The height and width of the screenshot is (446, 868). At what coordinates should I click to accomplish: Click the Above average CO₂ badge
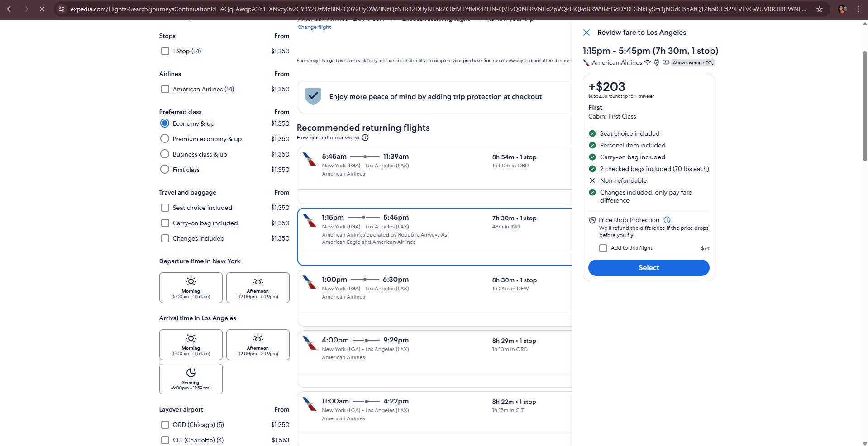[x=693, y=63]
